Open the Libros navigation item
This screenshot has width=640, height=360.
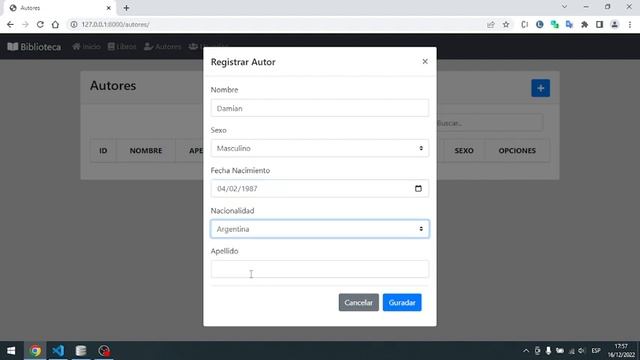point(122,47)
